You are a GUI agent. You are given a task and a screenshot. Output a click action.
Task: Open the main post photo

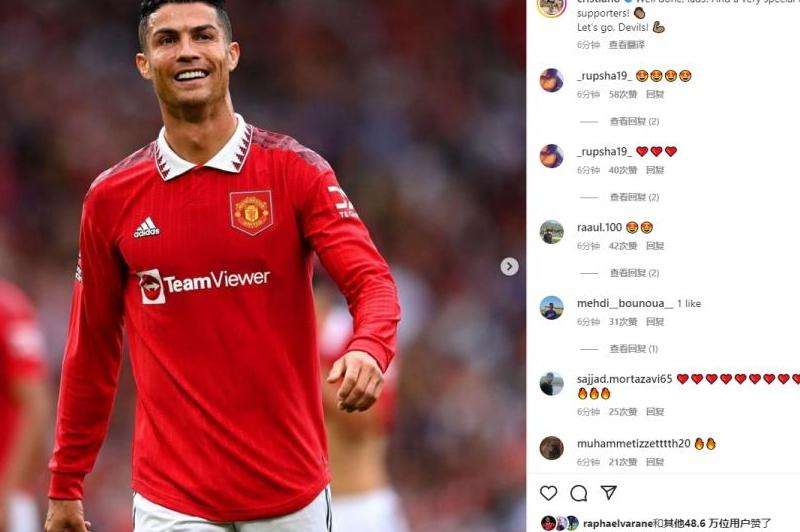263,266
